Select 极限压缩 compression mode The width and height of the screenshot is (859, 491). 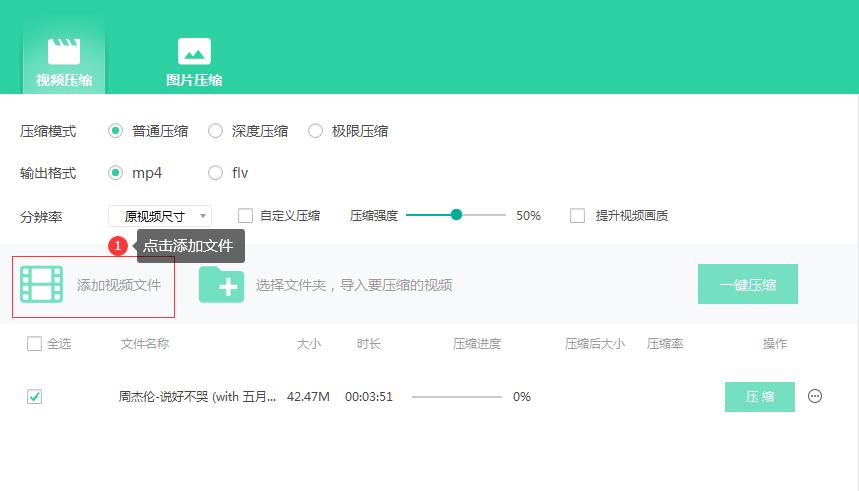coord(315,131)
